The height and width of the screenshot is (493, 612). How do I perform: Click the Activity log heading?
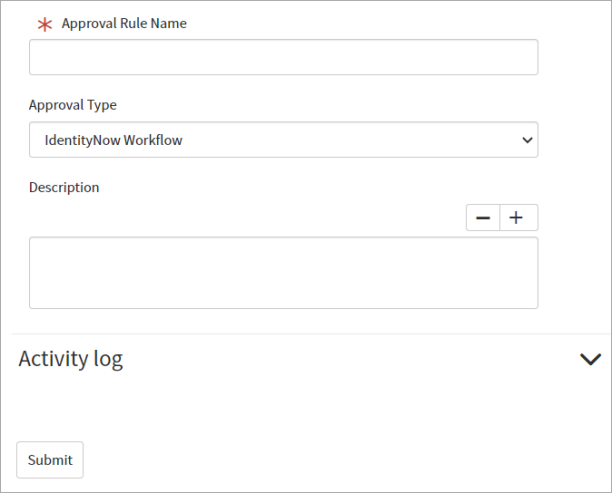(x=71, y=359)
